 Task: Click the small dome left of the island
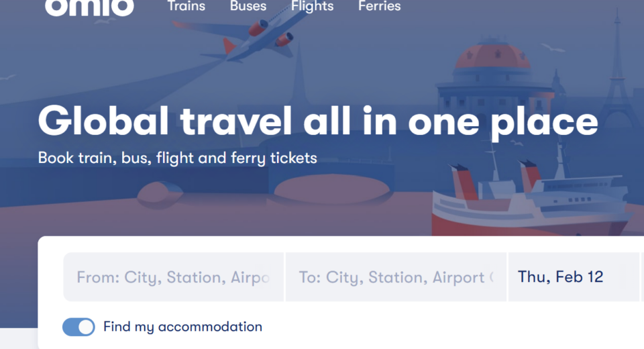161,193
